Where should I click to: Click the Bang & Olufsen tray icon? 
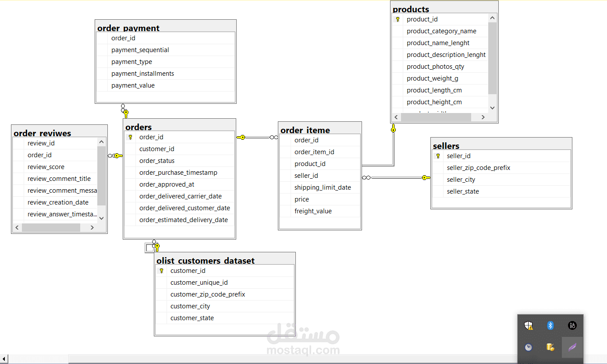click(572, 325)
